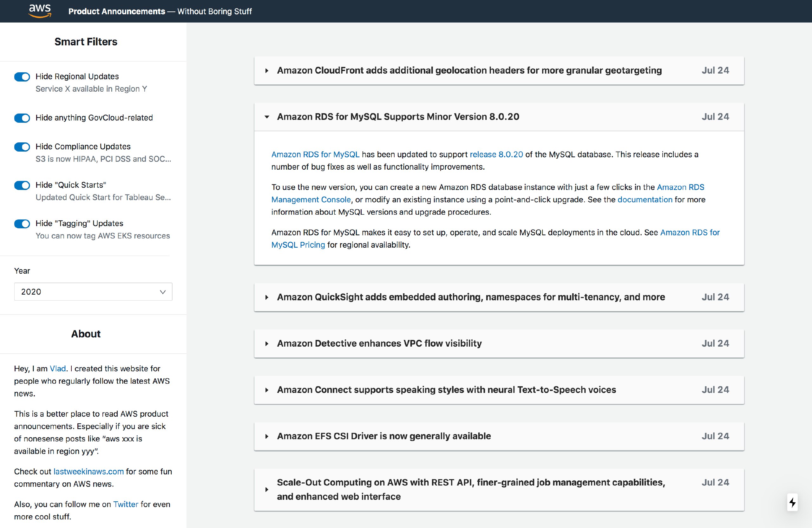Open the Year dropdown showing 2020
Screen dimensions: 812x528
93,292
